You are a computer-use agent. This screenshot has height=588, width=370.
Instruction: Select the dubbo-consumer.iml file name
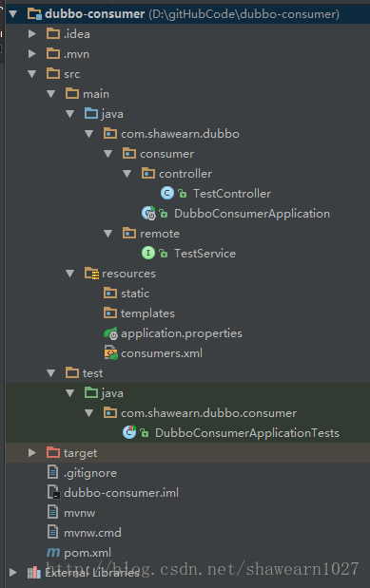pos(121,493)
